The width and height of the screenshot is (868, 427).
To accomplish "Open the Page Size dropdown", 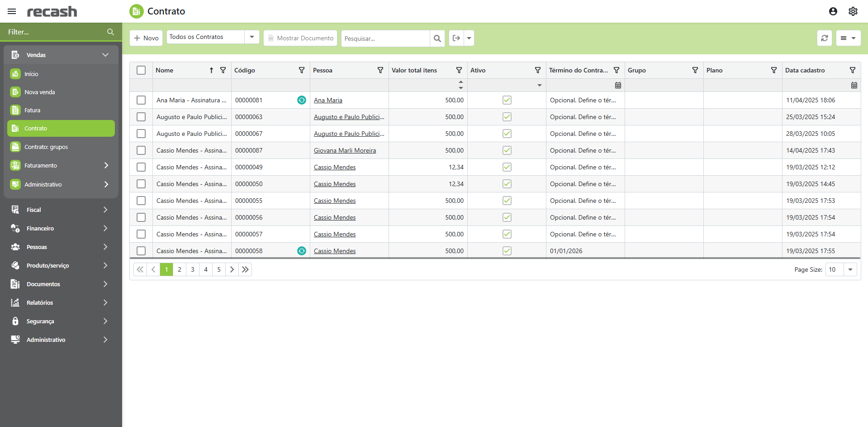I will coord(850,269).
